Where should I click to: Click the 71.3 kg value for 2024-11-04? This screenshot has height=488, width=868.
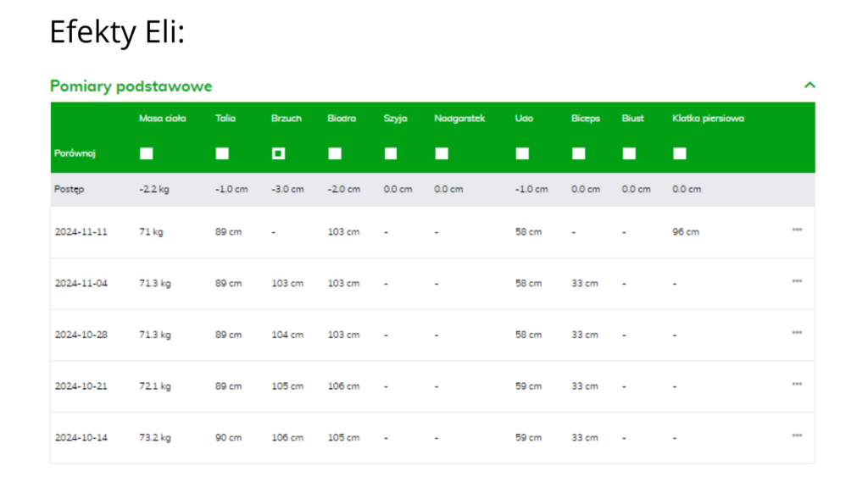(x=155, y=283)
